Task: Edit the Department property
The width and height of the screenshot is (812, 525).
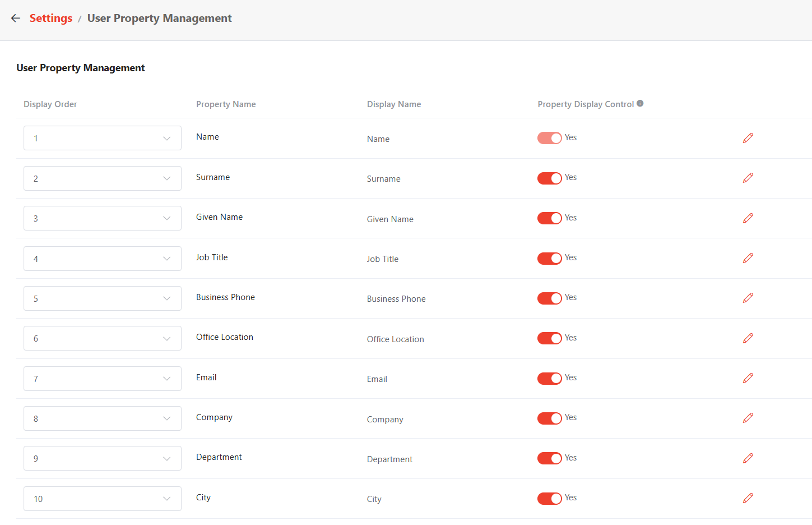Action: point(748,458)
